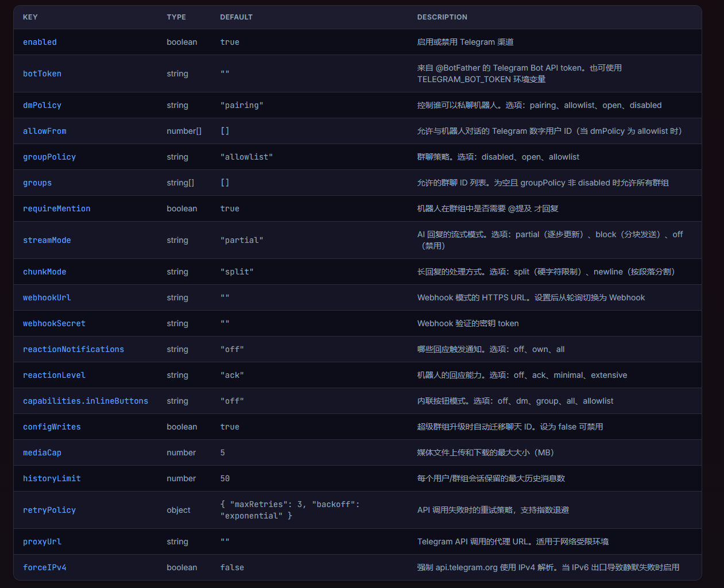Click the groupPolicy key
This screenshot has height=588, width=724.
49,157
